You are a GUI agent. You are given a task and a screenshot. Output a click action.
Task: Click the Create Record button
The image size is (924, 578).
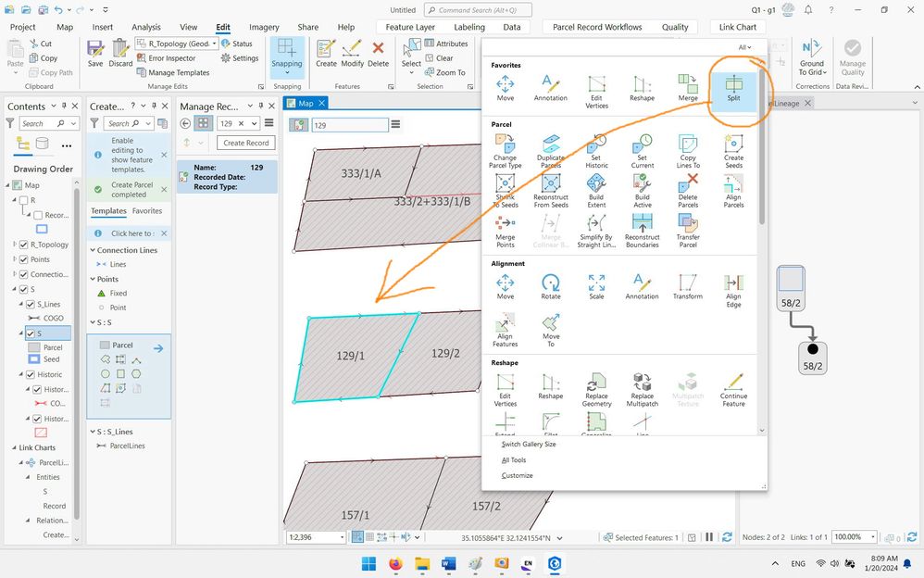click(x=245, y=143)
